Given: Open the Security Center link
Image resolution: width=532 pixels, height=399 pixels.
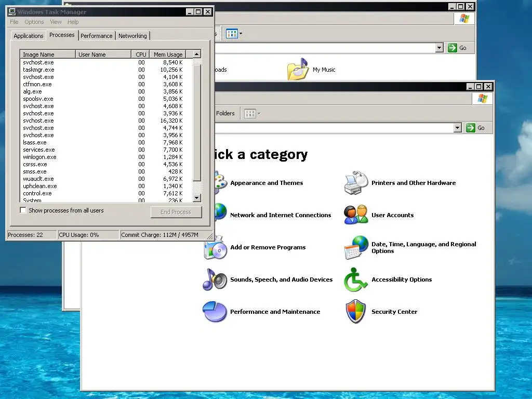Looking at the screenshot, I should tap(394, 312).
